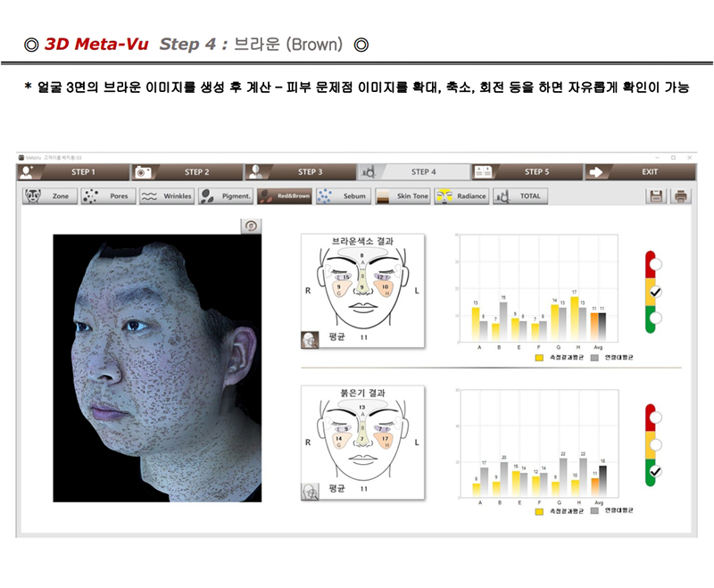
Task: Show the TOTAL results
Action: coord(520,196)
